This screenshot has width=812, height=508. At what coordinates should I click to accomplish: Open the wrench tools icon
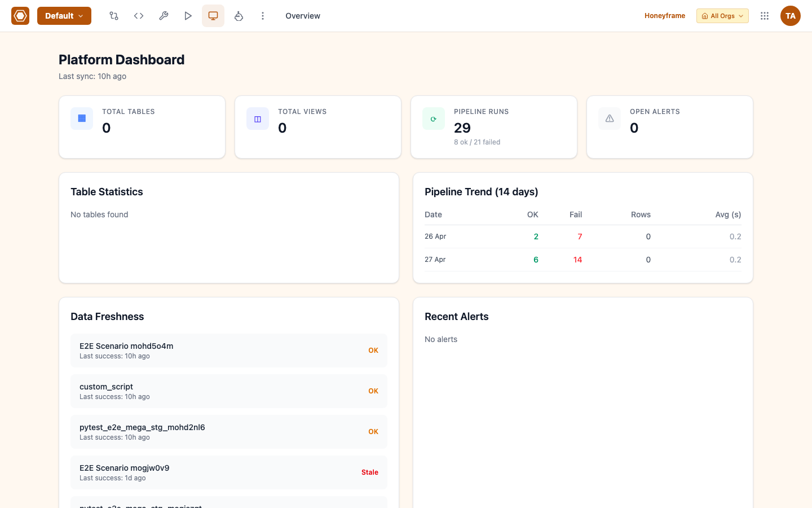(164, 16)
